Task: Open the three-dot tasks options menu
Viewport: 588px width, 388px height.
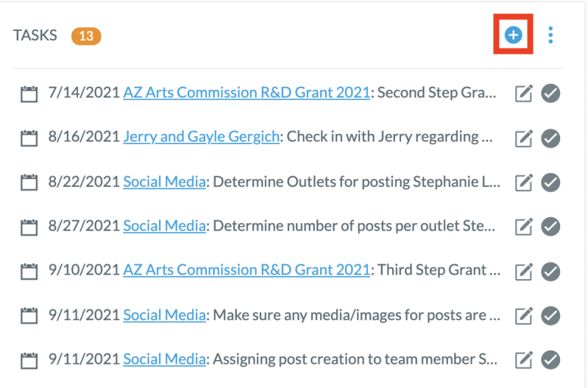Action: point(550,35)
